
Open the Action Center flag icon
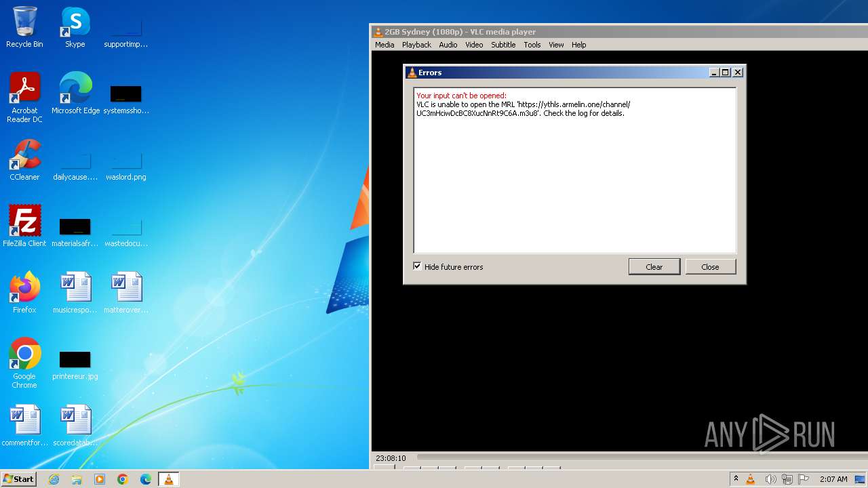pos(804,479)
